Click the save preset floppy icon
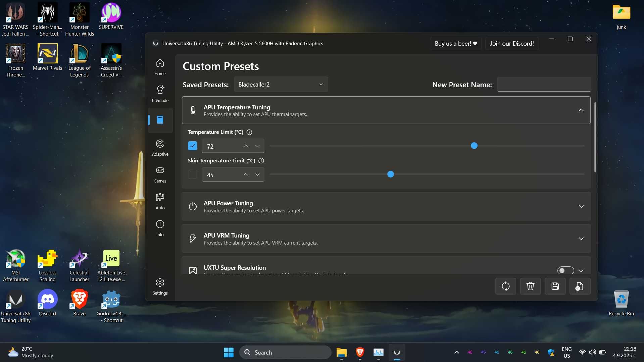The height and width of the screenshot is (362, 644). (x=555, y=286)
